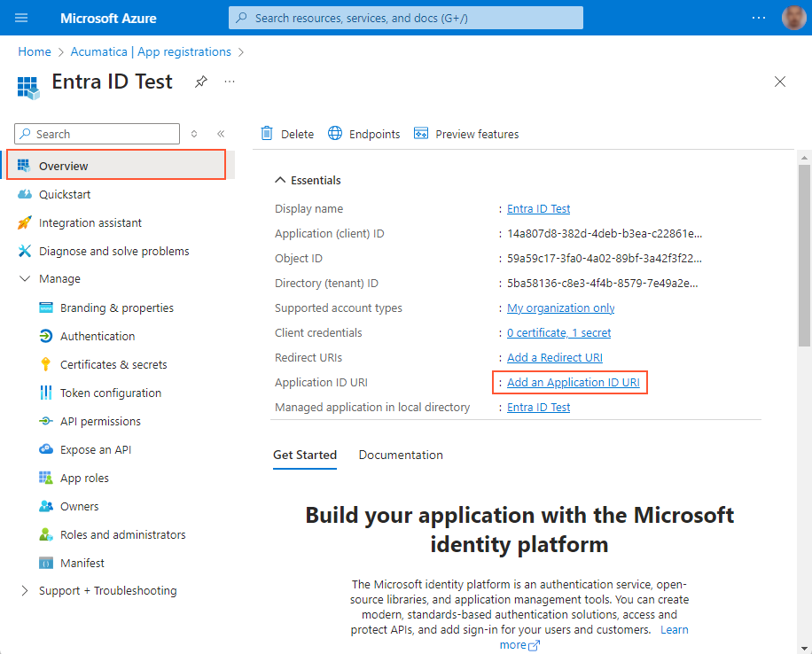Open Preview features in toolbar

coord(466,134)
